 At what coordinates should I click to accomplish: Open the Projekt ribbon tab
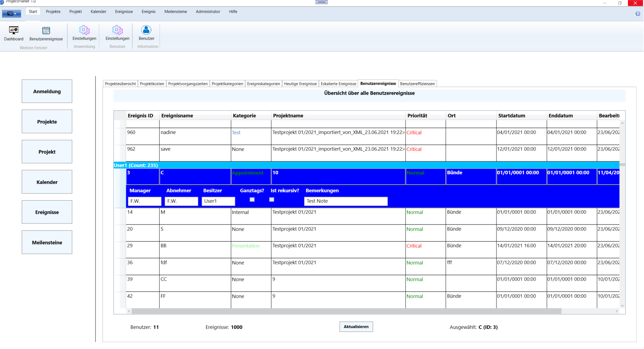coord(75,11)
